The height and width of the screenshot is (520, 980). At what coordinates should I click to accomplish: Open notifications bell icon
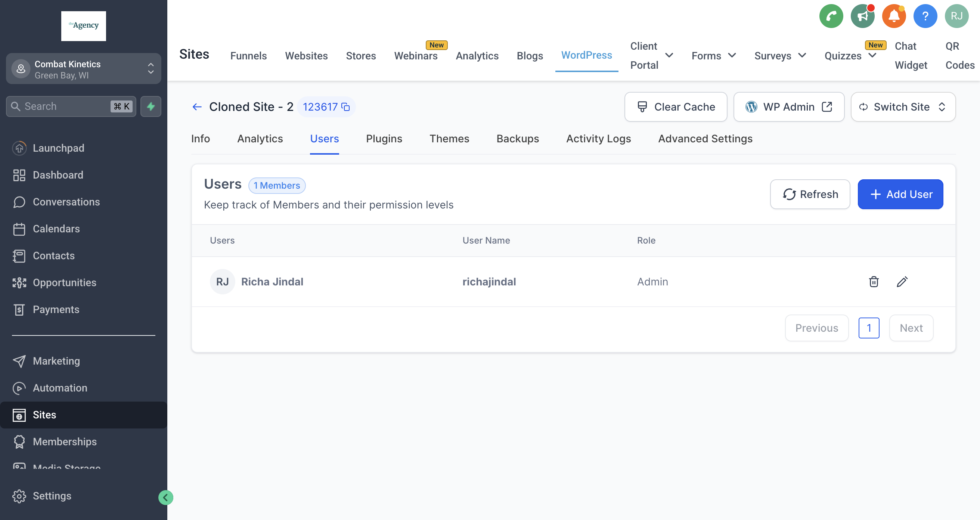tap(894, 16)
